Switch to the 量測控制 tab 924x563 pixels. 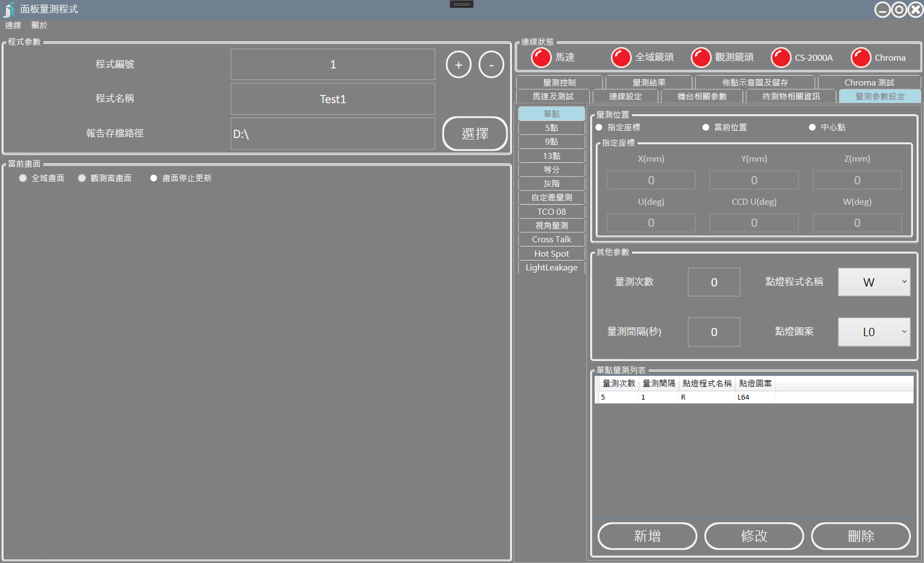tap(559, 82)
